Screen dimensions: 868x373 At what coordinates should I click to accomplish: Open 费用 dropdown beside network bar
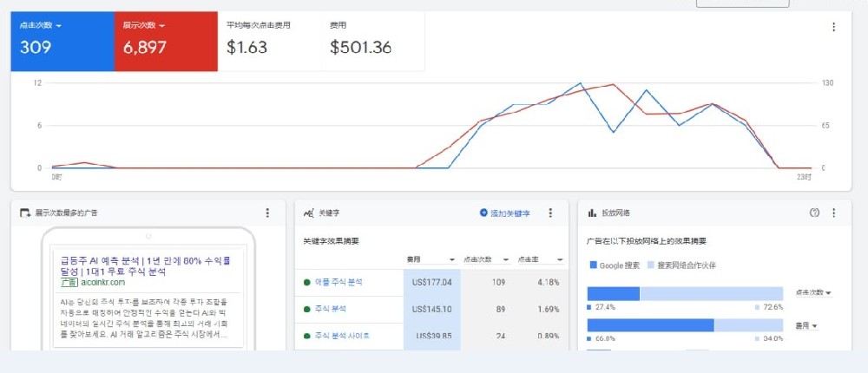806,326
